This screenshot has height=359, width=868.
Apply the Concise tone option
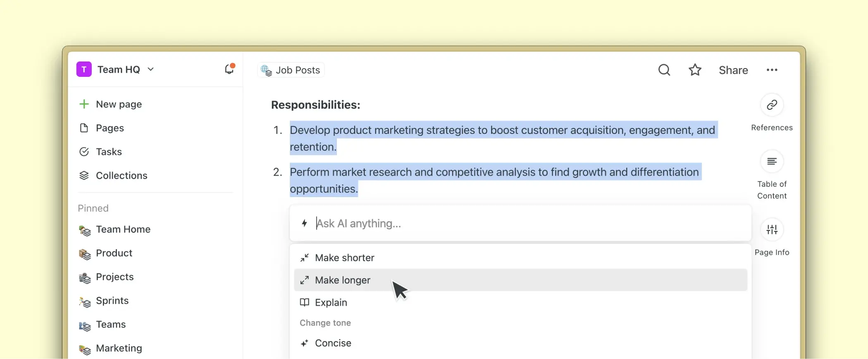[333, 343]
